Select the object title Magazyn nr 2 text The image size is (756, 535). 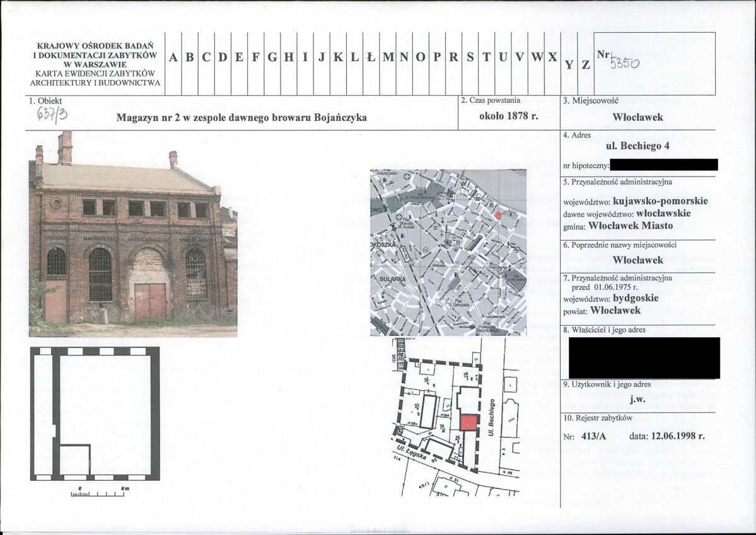pos(241,117)
